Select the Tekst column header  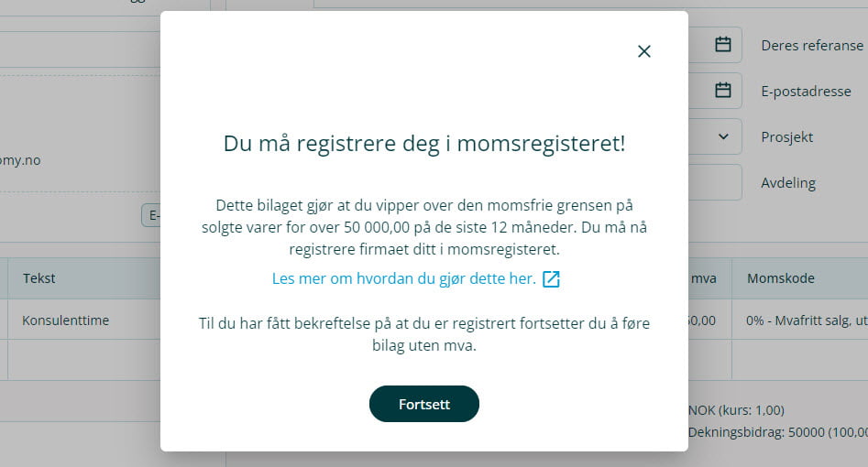[39, 278]
